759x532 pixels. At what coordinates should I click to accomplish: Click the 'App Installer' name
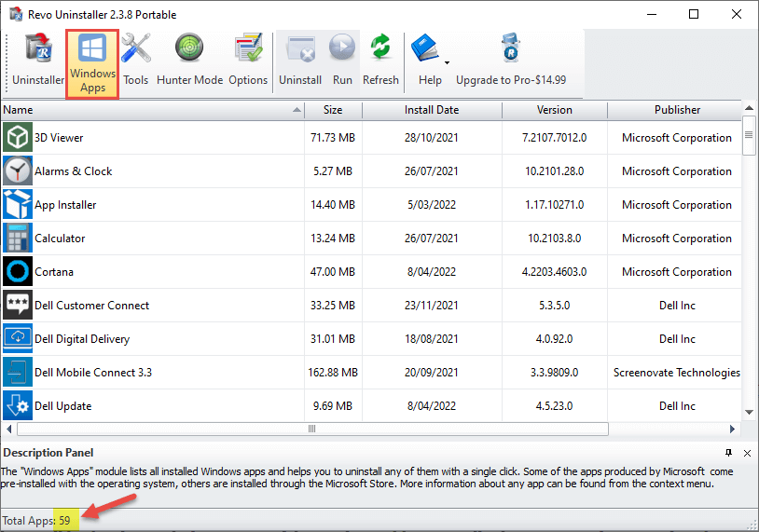tap(65, 205)
